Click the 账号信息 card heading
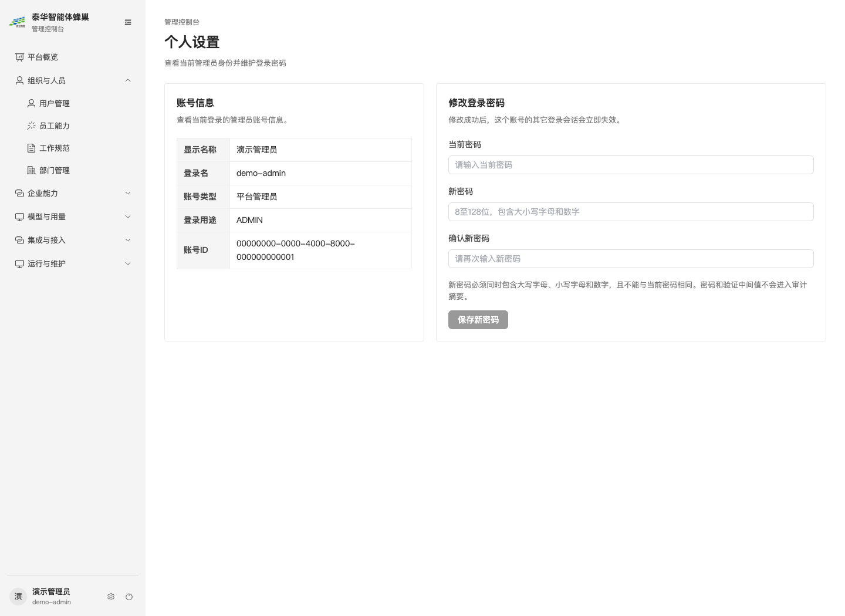The image size is (845, 616). click(195, 103)
